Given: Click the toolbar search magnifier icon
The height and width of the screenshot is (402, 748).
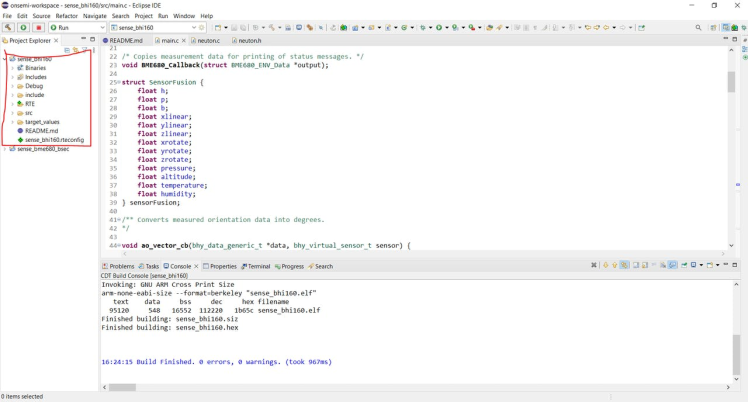Looking at the screenshot, I should pos(698,28).
